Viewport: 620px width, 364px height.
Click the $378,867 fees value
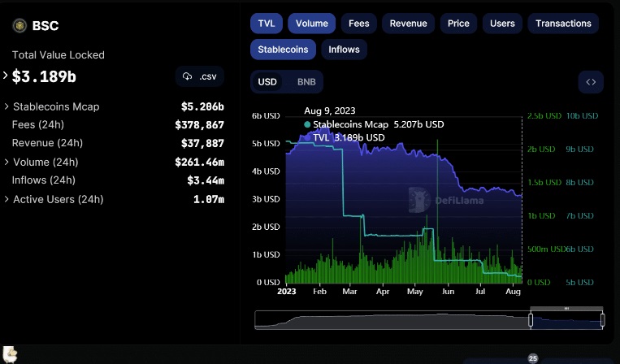click(199, 125)
